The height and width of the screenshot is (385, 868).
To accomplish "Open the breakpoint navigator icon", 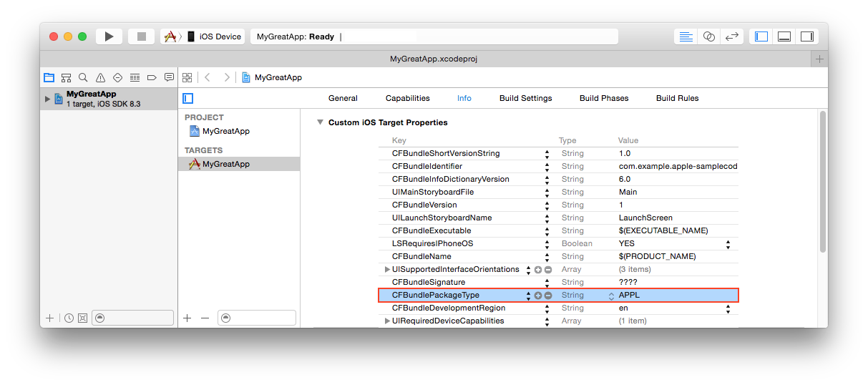I will coord(152,77).
